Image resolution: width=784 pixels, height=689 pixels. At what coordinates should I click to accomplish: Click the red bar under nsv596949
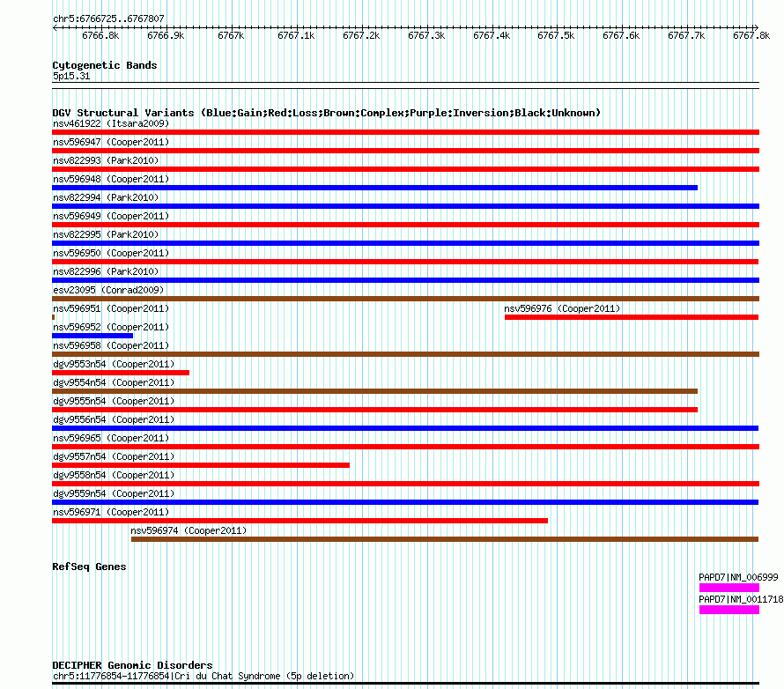(x=405, y=225)
